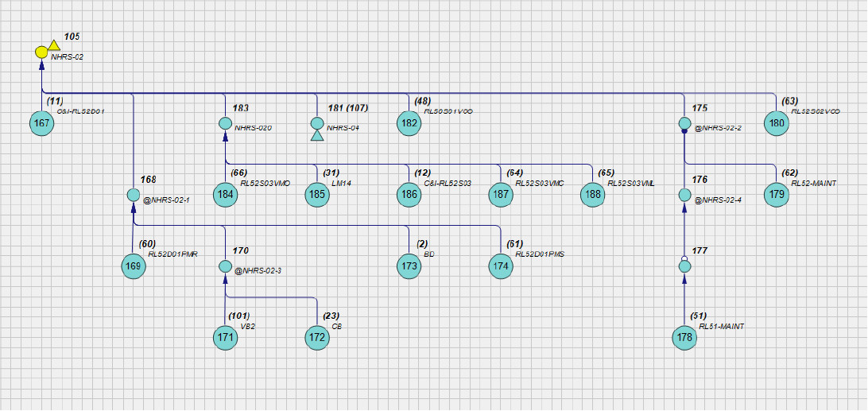The image size is (868, 411).
Task: Select the yellow triangle beside node 105
Action: pos(54,46)
